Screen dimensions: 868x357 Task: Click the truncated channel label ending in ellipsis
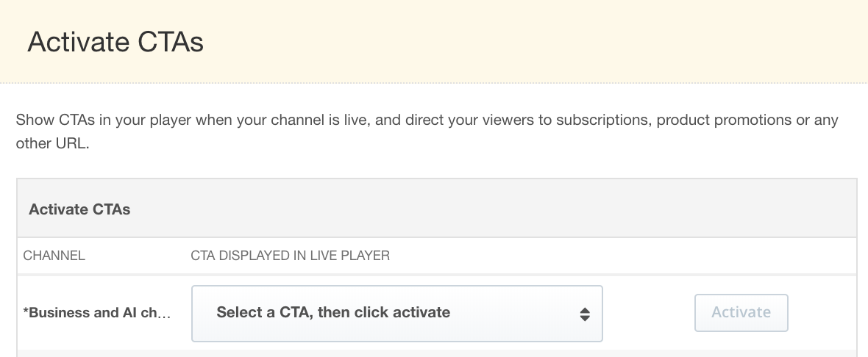(x=97, y=313)
